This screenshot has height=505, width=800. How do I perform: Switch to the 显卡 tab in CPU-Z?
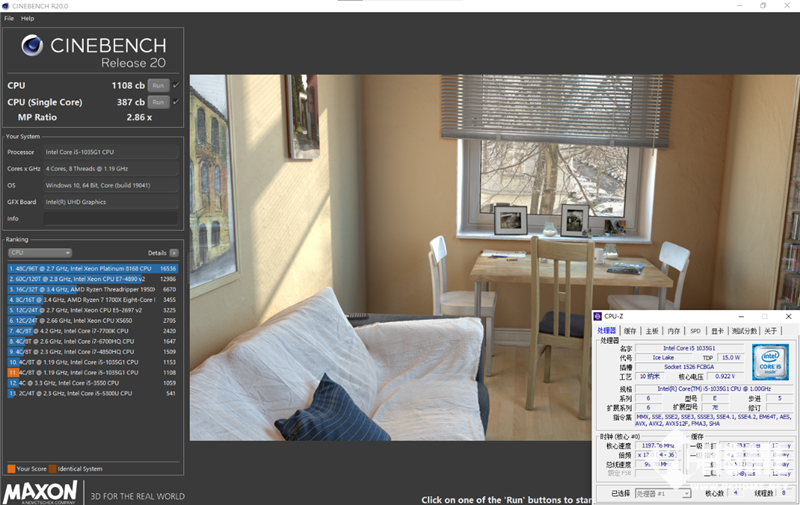pyautogui.click(x=717, y=331)
